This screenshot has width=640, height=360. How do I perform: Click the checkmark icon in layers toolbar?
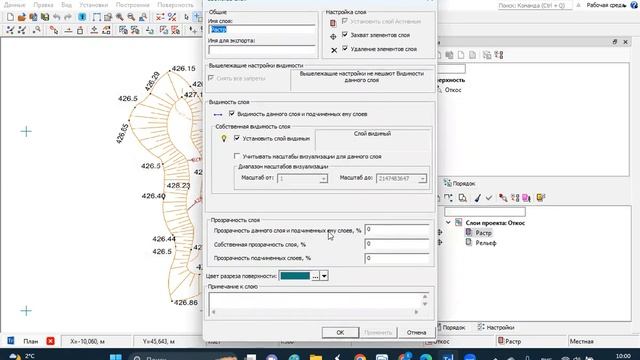pos(489,198)
